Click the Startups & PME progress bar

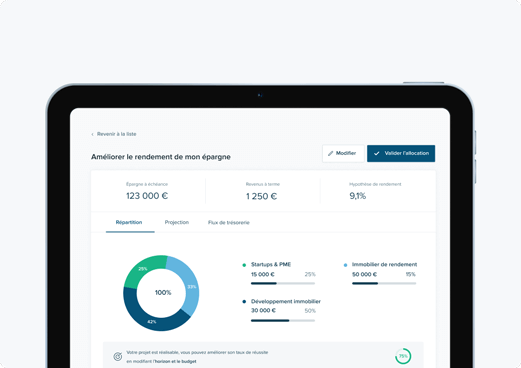(x=283, y=283)
